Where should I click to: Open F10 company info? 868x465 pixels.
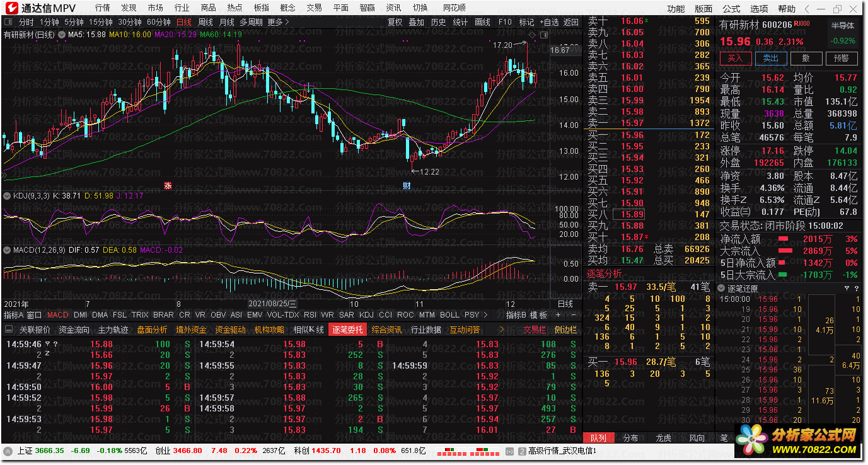pyautogui.click(x=505, y=22)
